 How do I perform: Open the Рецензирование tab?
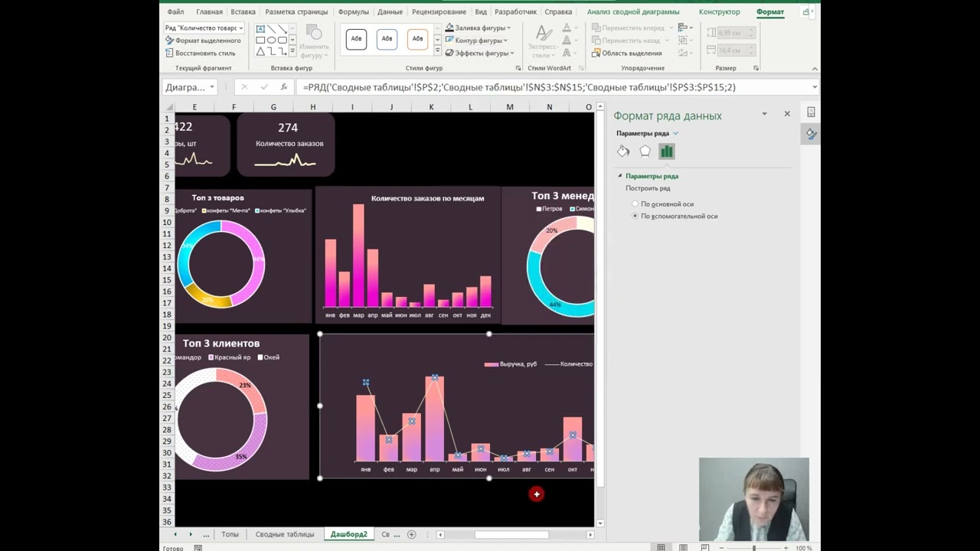click(x=439, y=12)
